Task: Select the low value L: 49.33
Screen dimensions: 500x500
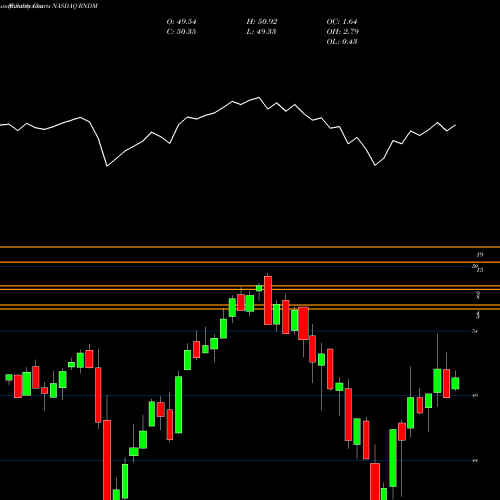Action: 261,32
